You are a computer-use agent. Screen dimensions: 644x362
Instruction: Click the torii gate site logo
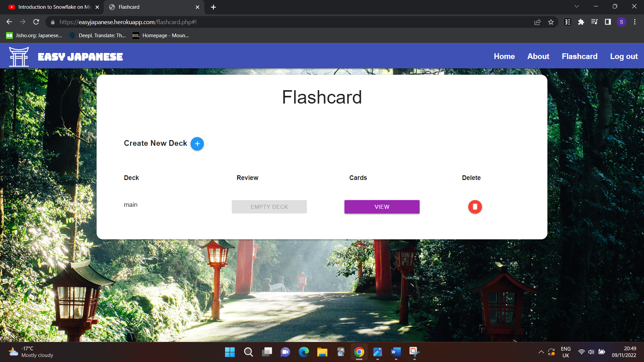[x=19, y=57]
